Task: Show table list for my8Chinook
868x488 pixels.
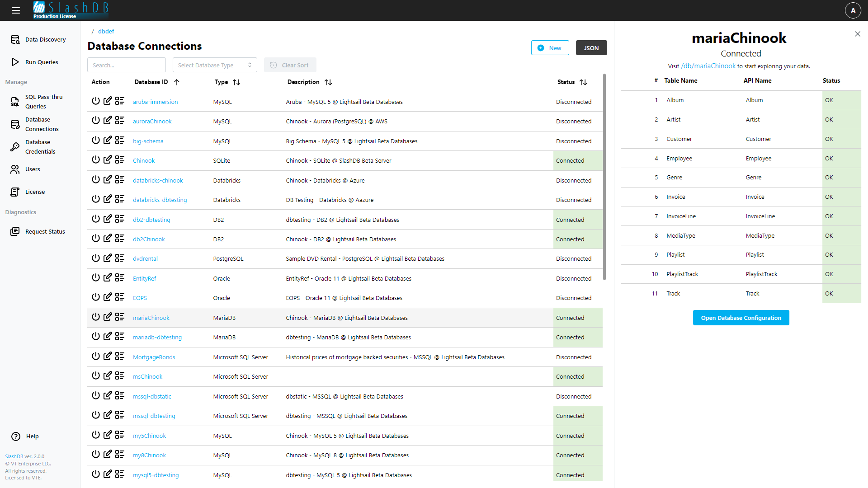Action: 120,455
